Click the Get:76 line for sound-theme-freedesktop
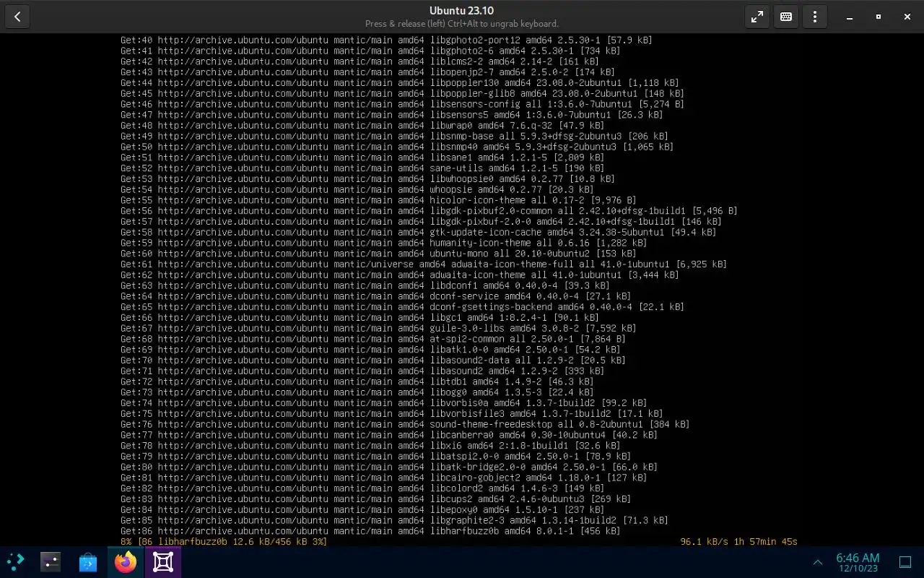 (405, 424)
